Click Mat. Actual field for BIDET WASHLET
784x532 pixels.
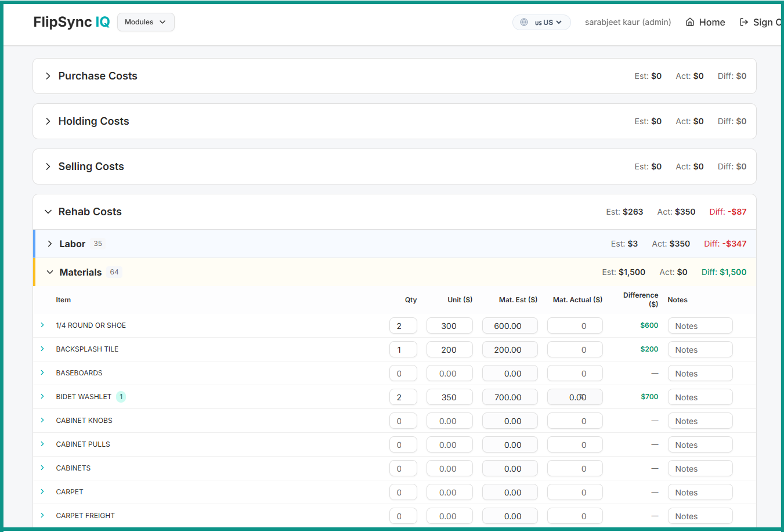click(x=575, y=397)
